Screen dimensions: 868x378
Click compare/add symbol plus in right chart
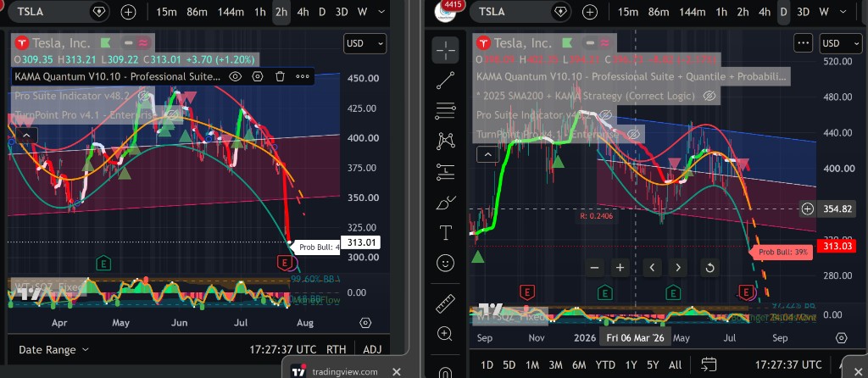click(x=590, y=12)
